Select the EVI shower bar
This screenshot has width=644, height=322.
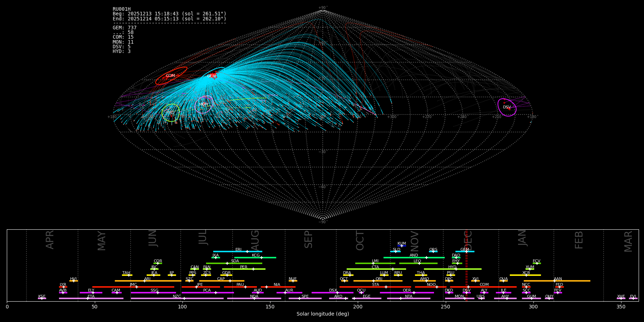pos(633,298)
